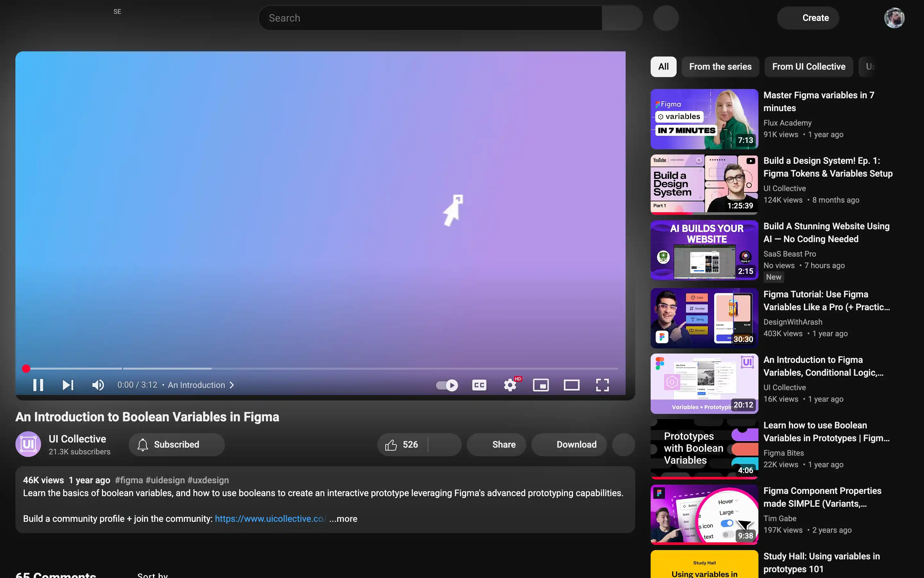Click the video title An Introduction to Boolean Variables

(x=147, y=417)
